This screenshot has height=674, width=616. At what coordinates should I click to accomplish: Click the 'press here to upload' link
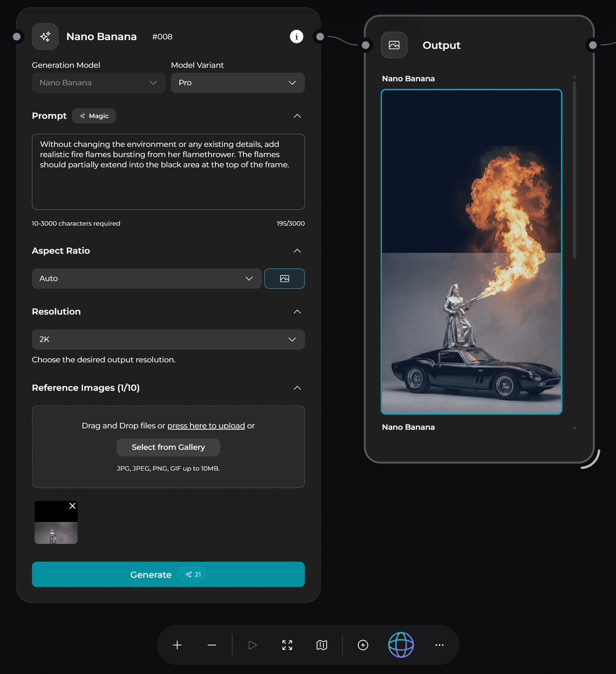click(206, 426)
